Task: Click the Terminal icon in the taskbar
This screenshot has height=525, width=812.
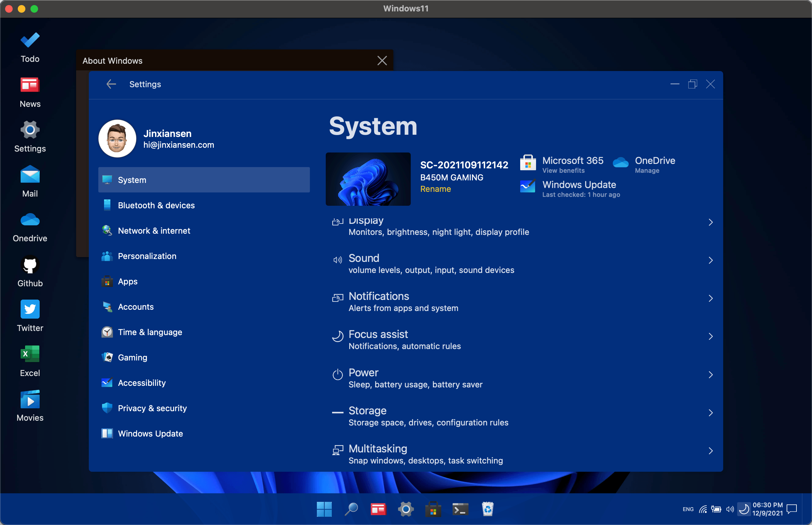Action: coord(460,509)
